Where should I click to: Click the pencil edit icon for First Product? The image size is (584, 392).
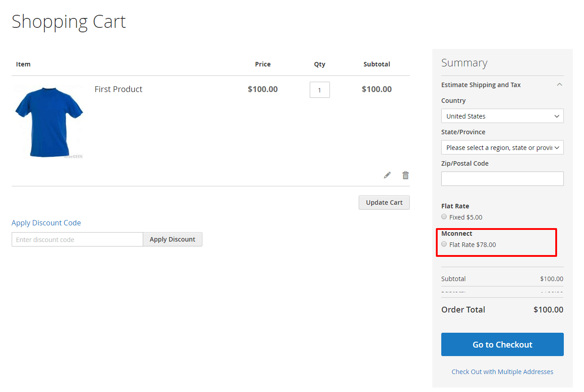387,175
